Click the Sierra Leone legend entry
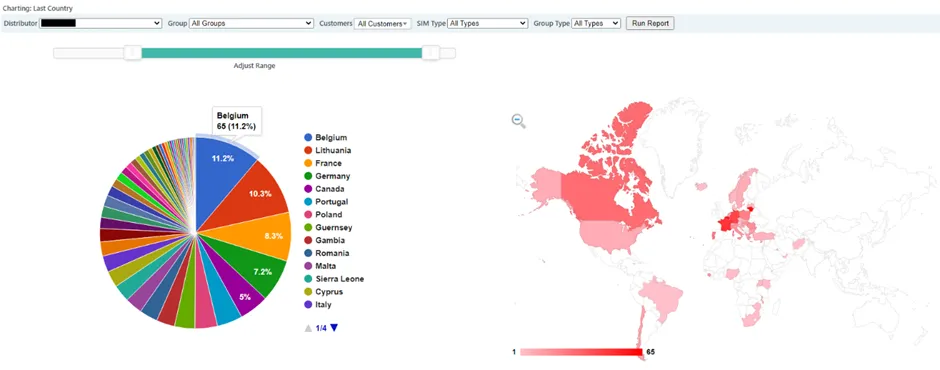Screen dimensions: 940x370 point(334,279)
